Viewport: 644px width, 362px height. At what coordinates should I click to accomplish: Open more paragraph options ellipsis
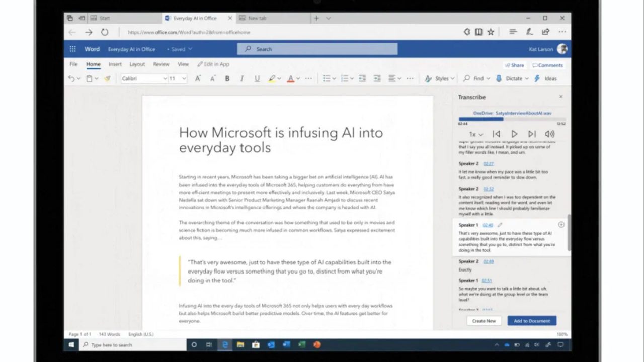[x=410, y=79]
